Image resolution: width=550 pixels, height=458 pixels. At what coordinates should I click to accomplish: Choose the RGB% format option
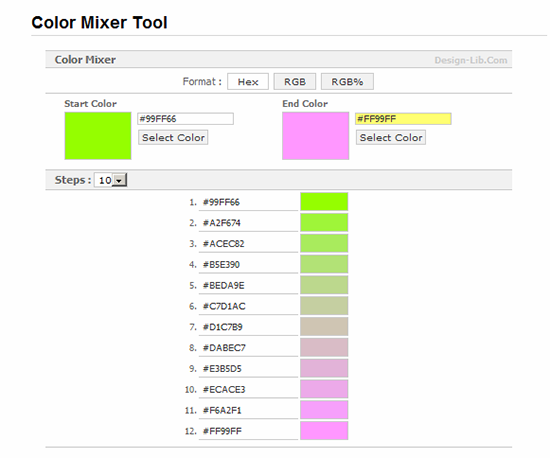click(x=347, y=82)
